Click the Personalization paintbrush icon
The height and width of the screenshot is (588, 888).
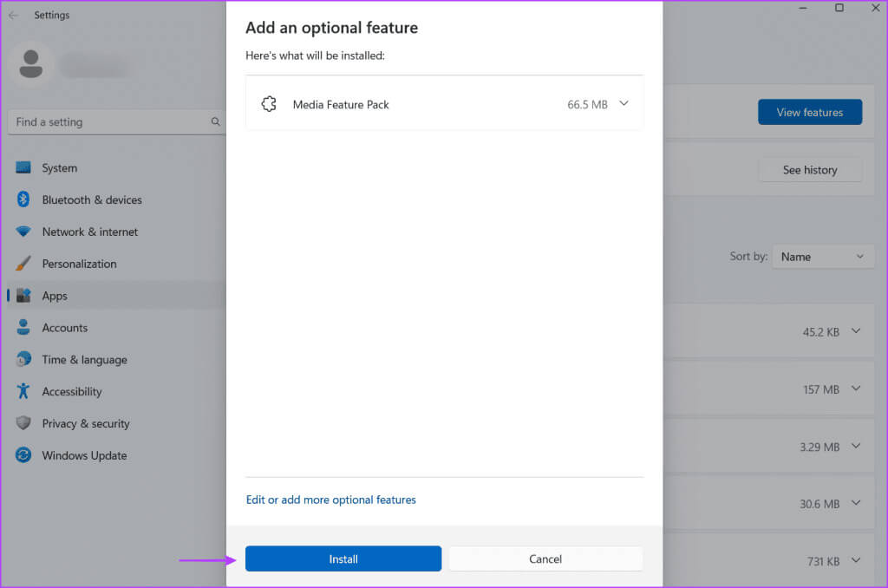point(23,264)
